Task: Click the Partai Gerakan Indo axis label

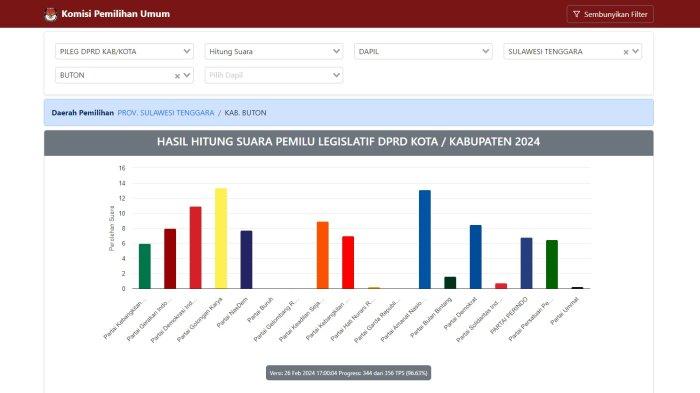Action: [x=148, y=320]
